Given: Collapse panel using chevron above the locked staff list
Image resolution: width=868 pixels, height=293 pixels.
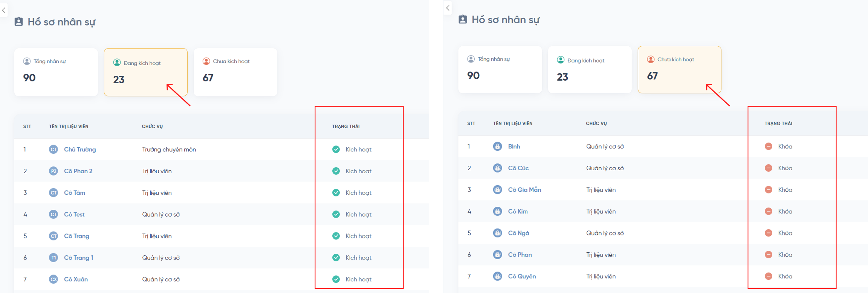Looking at the screenshot, I should coord(448,8).
